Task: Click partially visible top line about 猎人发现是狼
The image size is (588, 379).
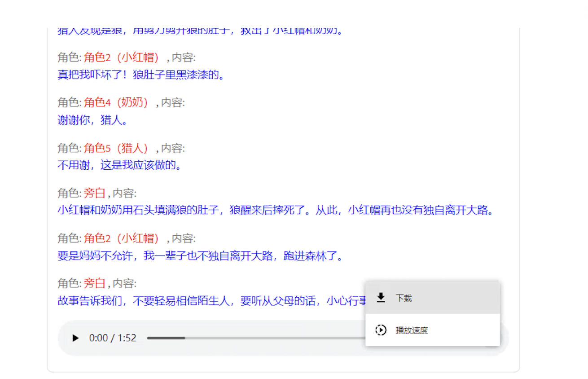Action: click(x=201, y=31)
